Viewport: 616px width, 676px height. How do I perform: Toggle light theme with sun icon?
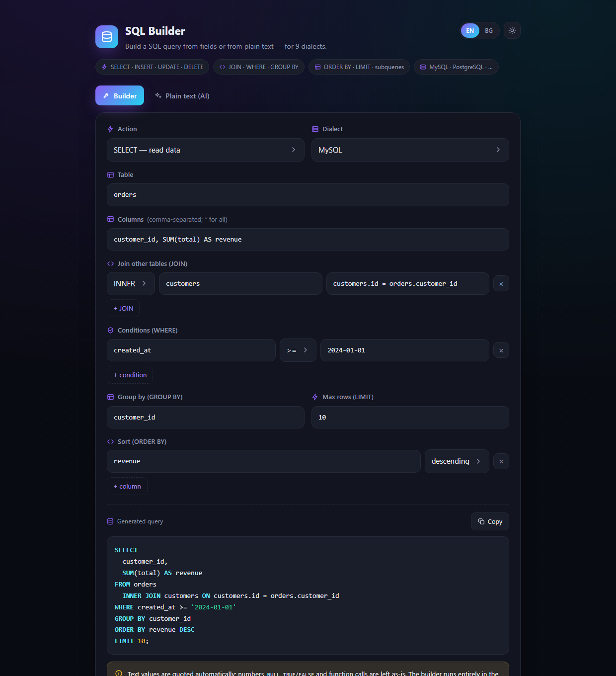pyautogui.click(x=512, y=30)
